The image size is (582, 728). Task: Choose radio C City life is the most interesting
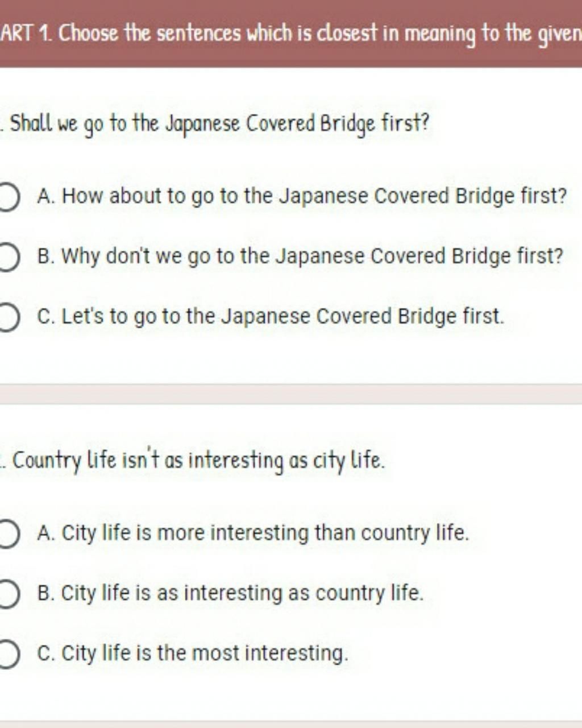[x=8, y=654]
